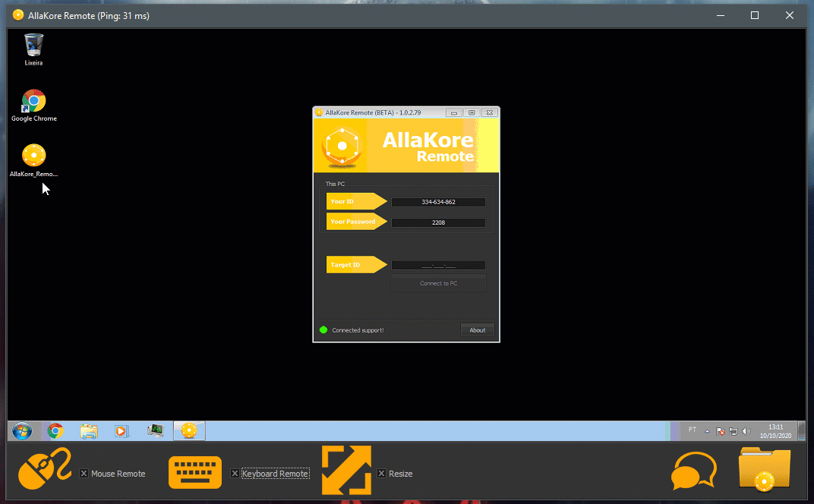Screen dimensions: 814x504
Task: Open Chrome in the remote taskbar
Action: click(55, 431)
